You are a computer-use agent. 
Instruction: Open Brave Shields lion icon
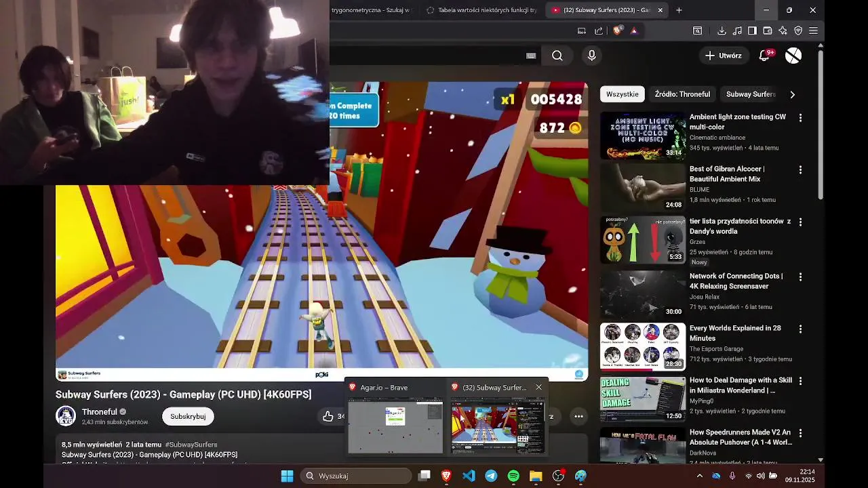tap(618, 30)
